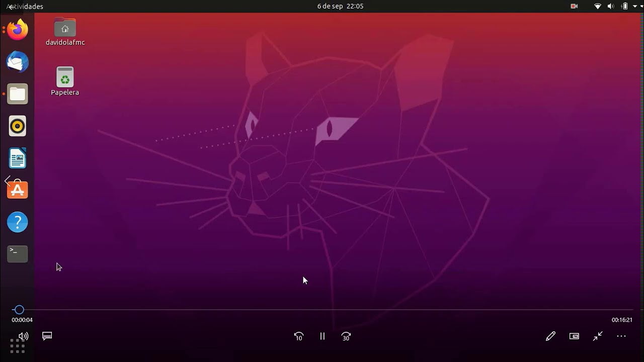Open the clock showing 6 de sep 22:05

(x=340, y=7)
